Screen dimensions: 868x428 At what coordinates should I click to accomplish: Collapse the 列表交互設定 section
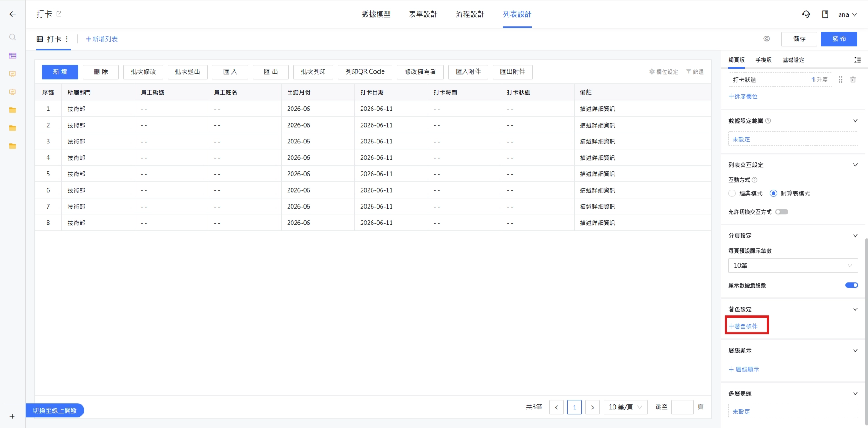[855, 165]
